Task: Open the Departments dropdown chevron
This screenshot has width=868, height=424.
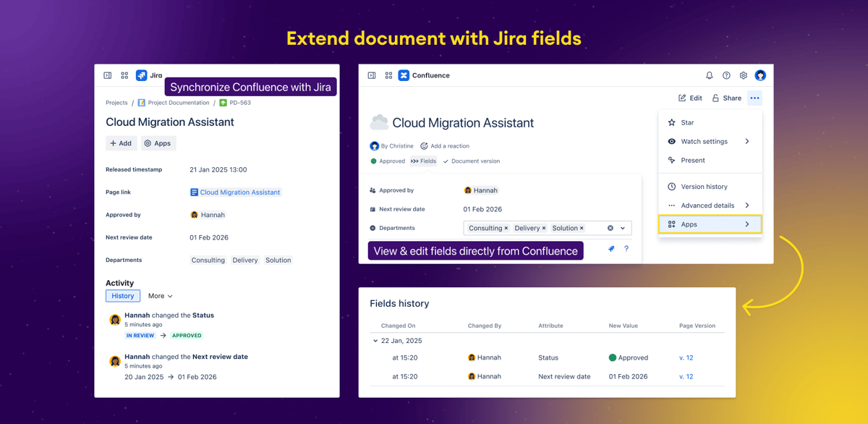Action: (x=622, y=228)
